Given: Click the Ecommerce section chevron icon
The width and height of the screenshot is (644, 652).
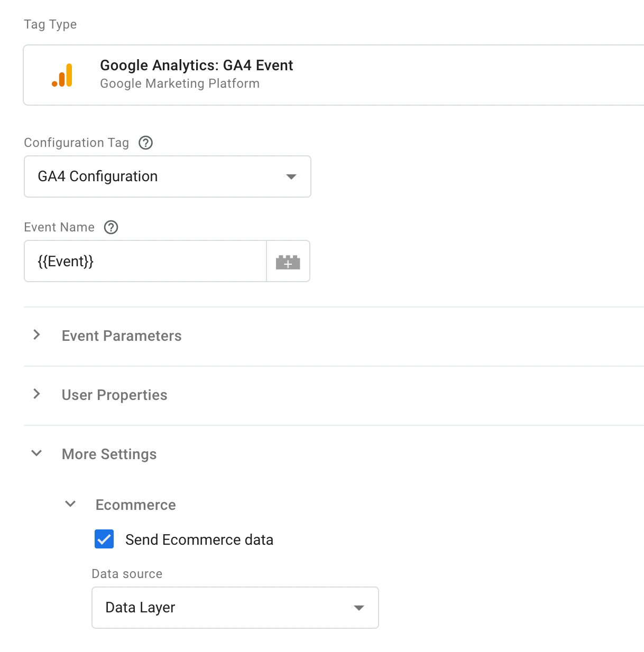Looking at the screenshot, I should 70,504.
